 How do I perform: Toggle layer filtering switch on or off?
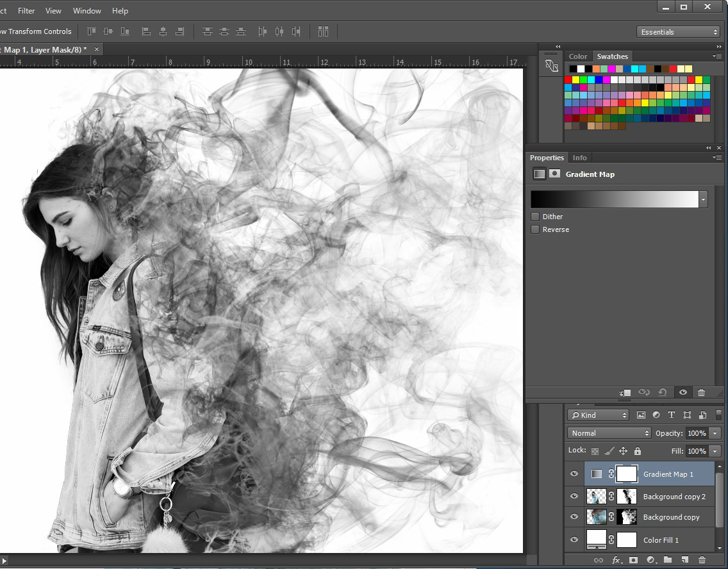tap(719, 415)
